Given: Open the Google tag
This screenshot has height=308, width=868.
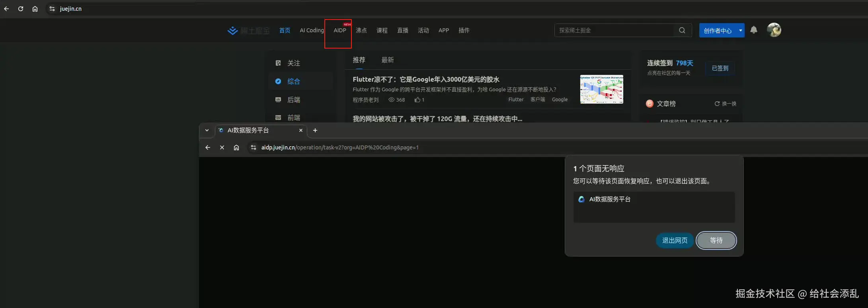Looking at the screenshot, I should click(560, 100).
